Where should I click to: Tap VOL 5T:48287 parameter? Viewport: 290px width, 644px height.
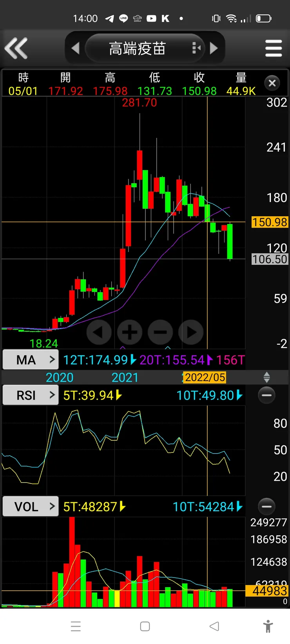[x=94, y=507]
